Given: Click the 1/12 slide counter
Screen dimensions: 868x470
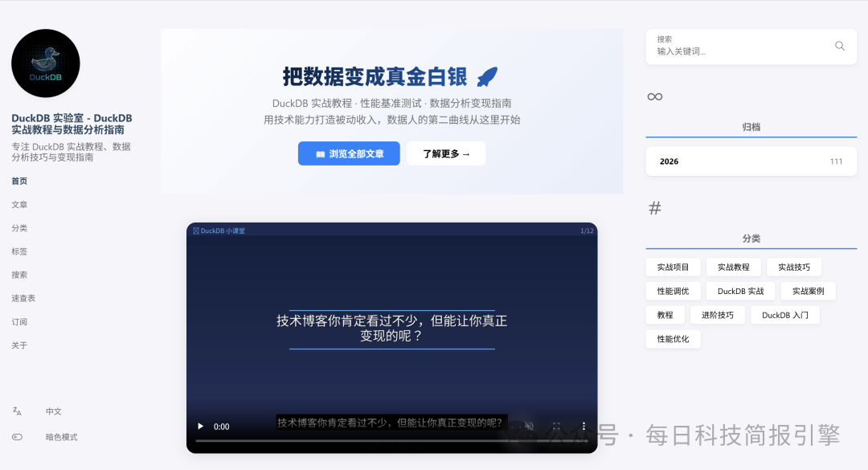Looking at the screenshot, I should [587, 231].
